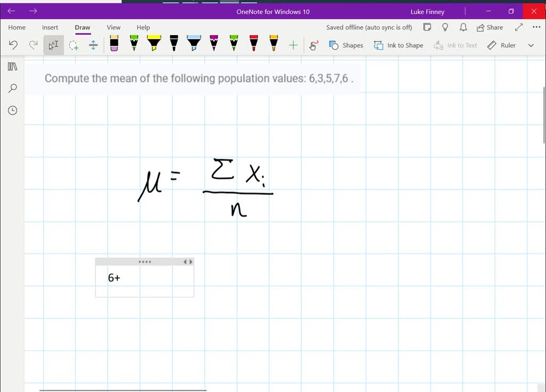This screenshot has height=392, width=546.
Task: Open Recent Notes clock icon
Action: [x=13, y=110]
